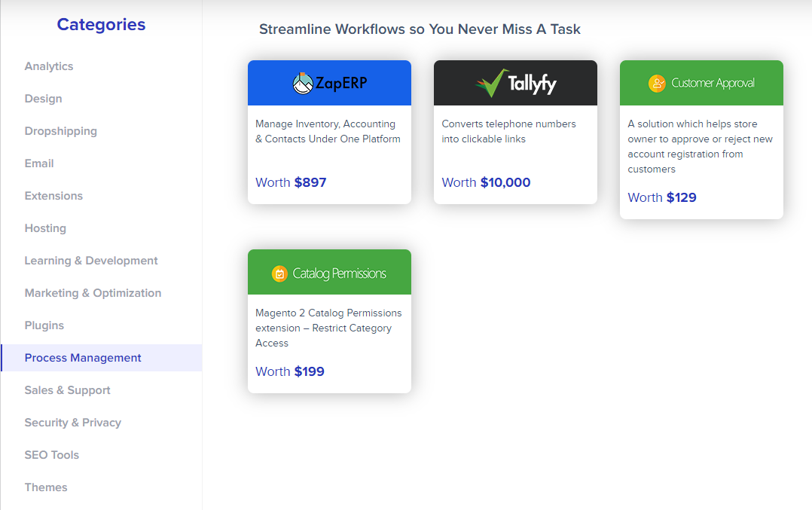This screenshot has height=510, width=812.
Task: Go to Sales & Support category
Action: [x=67, y=390]
